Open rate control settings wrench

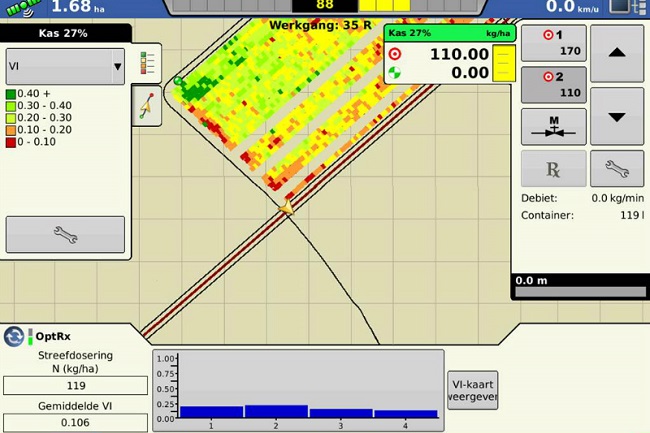[616, 169]
